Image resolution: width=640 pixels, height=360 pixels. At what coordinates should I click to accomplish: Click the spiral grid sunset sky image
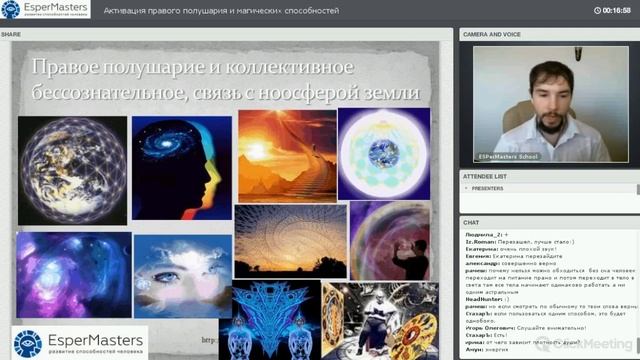291,242
